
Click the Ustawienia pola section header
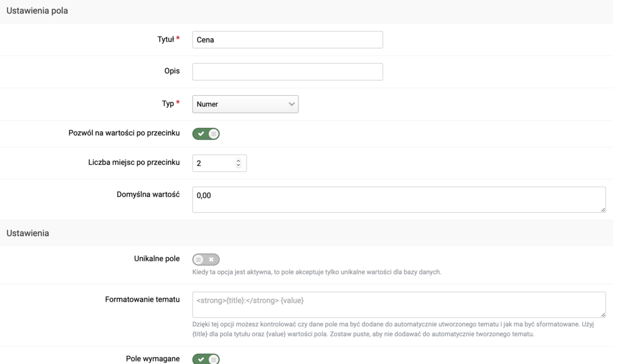pos(37,11)
